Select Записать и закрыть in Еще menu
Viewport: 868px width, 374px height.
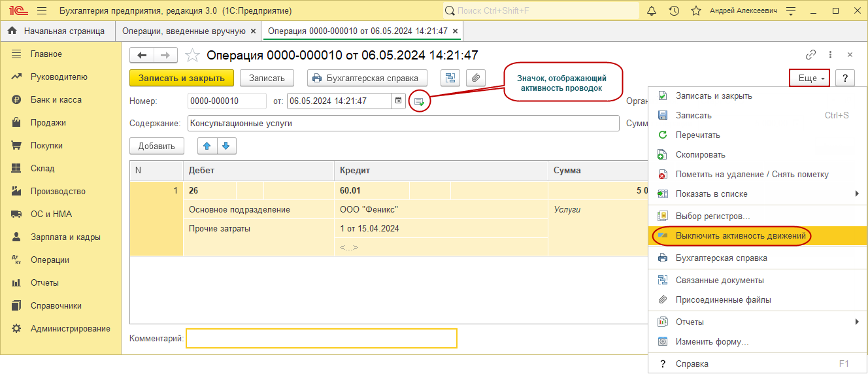(758, 95)
